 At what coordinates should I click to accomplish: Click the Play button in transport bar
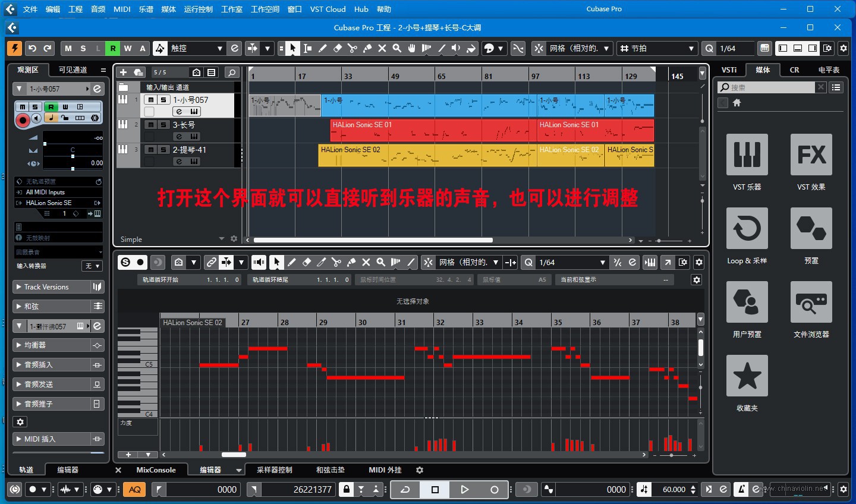click(x=465, y=489)
